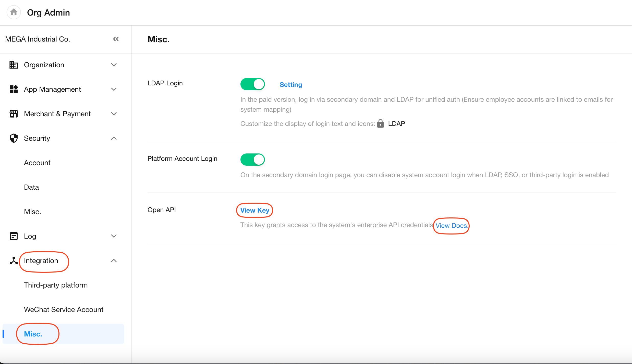
Task: Click the Security shield icon
Action: [14, 138]
